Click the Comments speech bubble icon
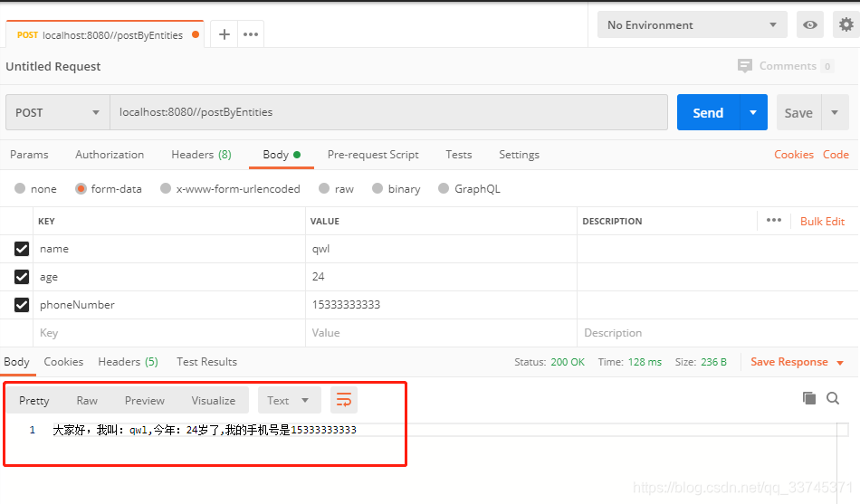Image resolution: width=860 pixels, height=504 pixels. 745,66
